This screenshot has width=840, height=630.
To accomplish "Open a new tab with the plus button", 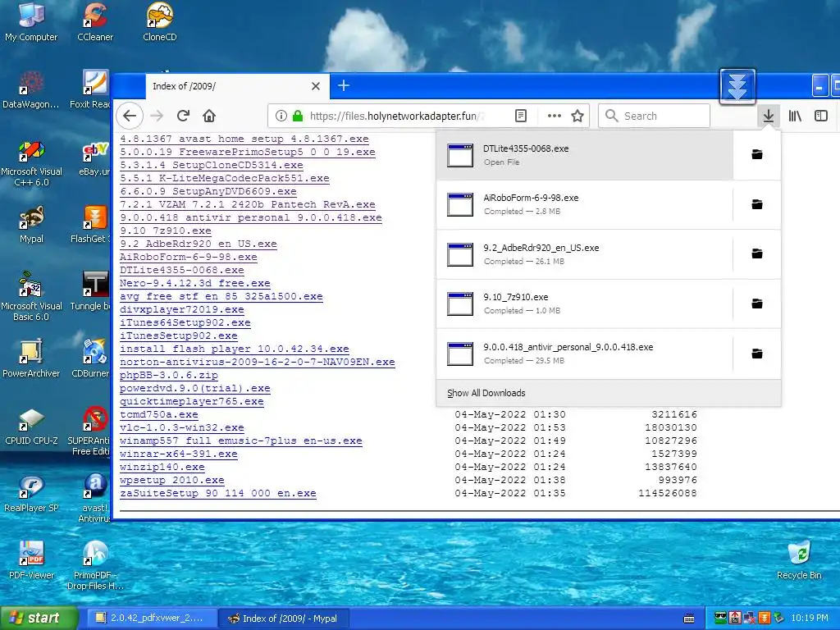I will (x=344, y=85).
